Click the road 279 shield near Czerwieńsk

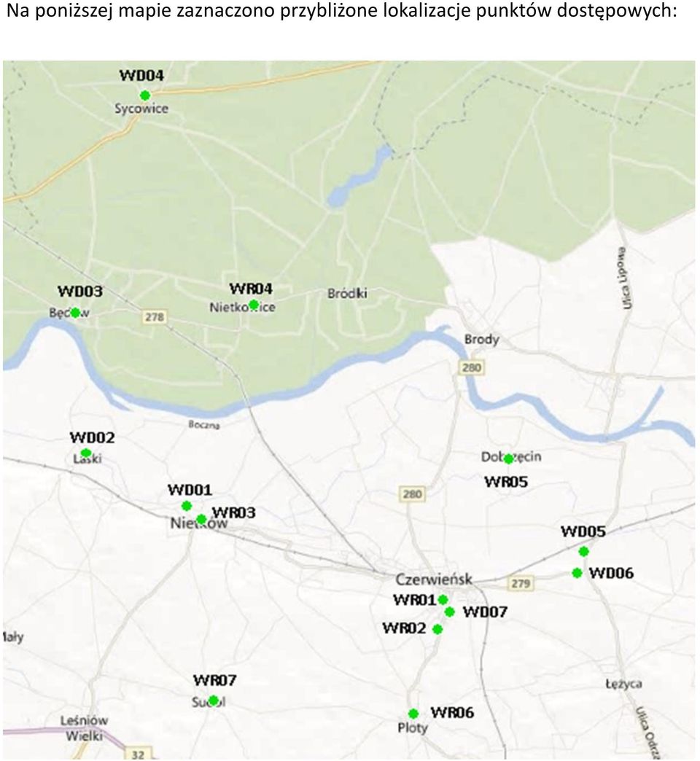(521, 583)
